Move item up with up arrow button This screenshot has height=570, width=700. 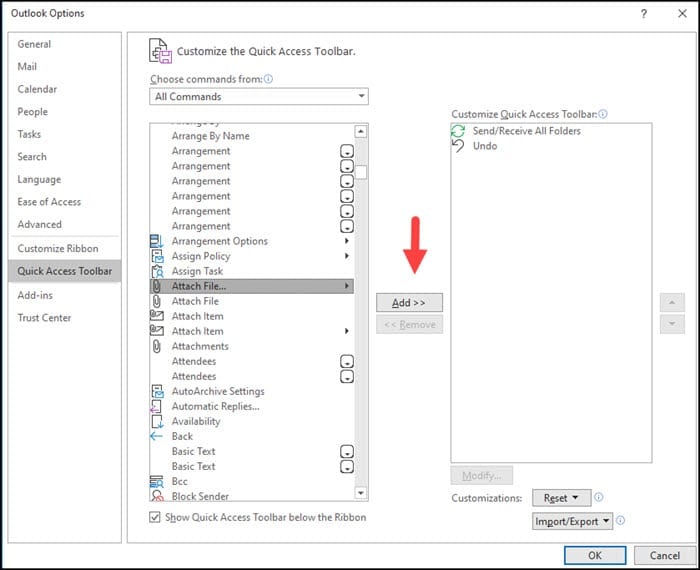[672, 303]
